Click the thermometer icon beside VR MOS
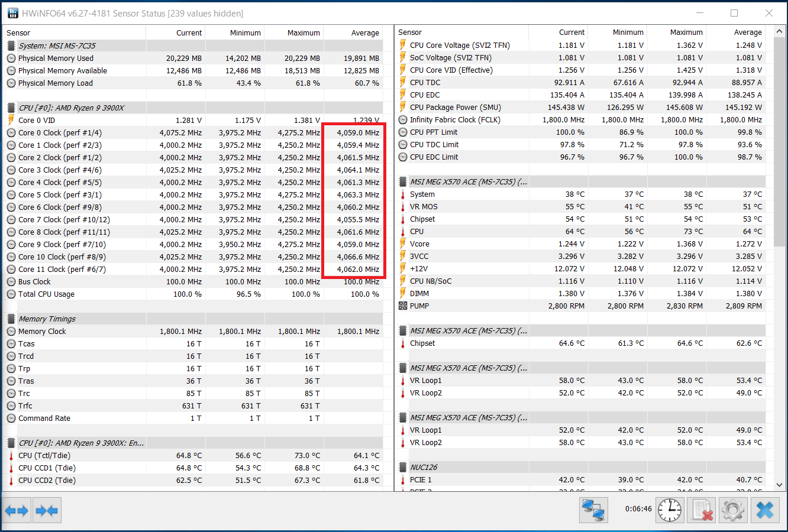 pyautogui.click(x=403, y=206)
